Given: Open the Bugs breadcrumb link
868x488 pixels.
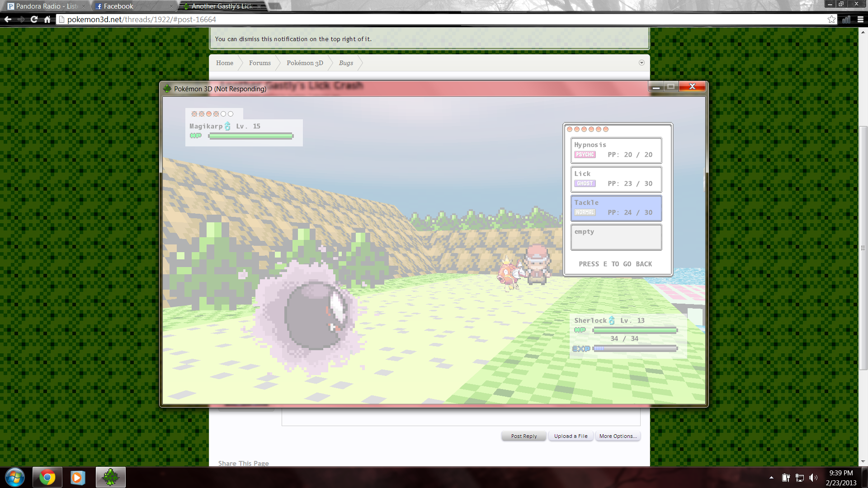Looking at the screenshot, I should (x=346, y=63).
